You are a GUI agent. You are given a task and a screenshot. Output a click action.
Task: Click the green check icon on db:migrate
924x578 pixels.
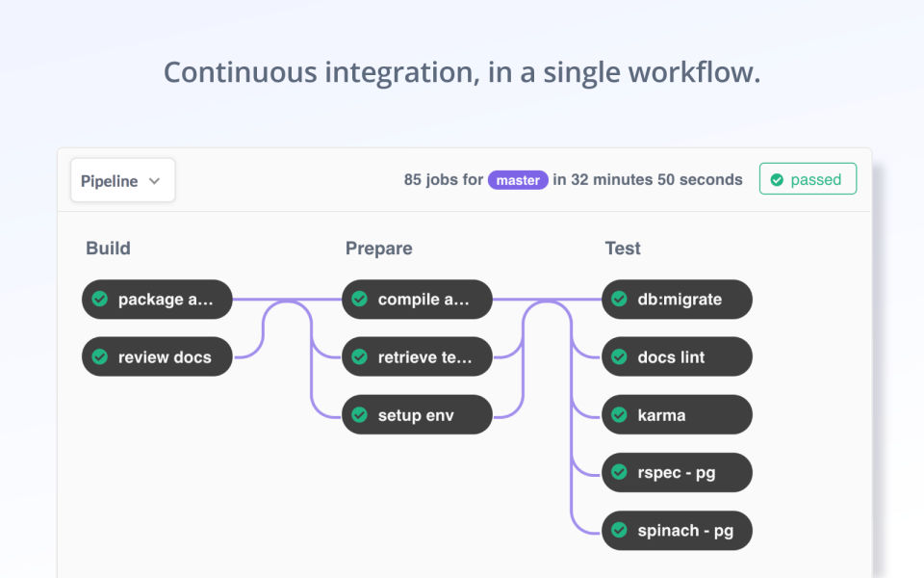[619, 300]
